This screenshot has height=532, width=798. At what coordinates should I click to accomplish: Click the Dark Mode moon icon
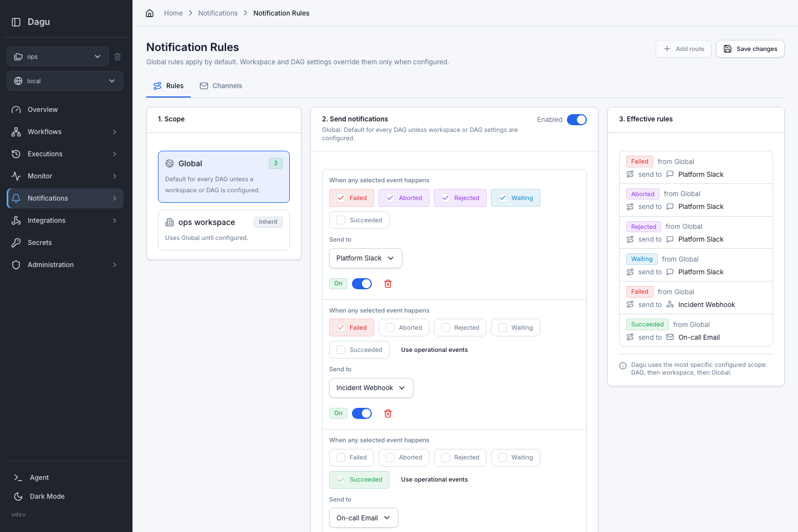click(x=18, y=497)
